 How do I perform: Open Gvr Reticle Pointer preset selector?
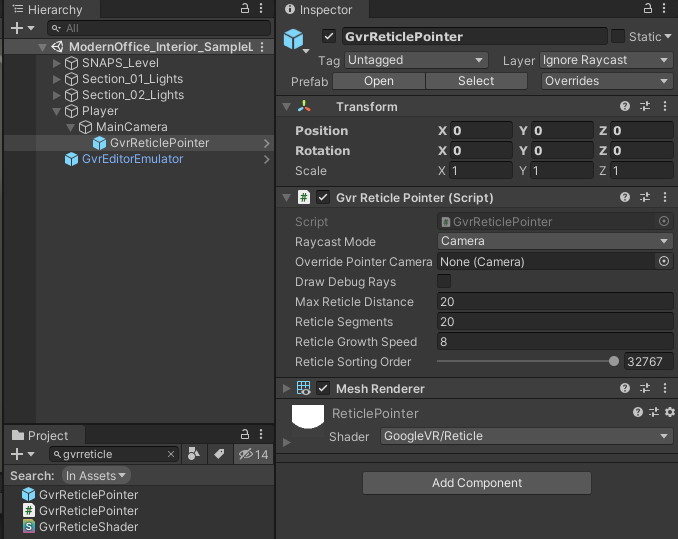point(645,198)
